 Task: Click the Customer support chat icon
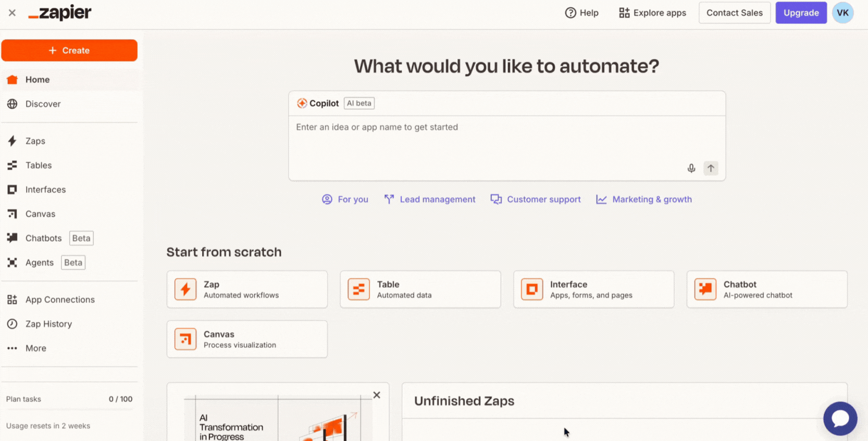pyautogui.click(x=496, y=199)
